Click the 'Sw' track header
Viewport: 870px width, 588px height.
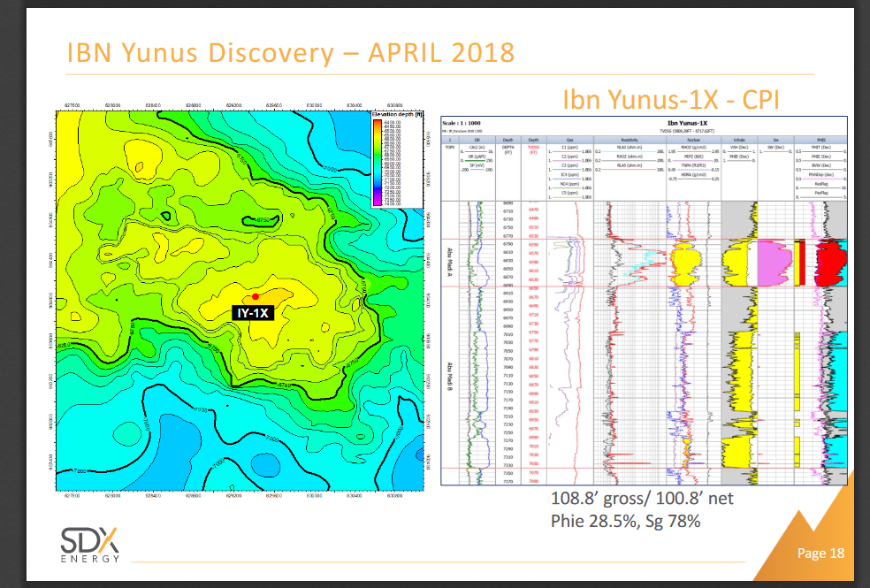click(x=775, y=140)
